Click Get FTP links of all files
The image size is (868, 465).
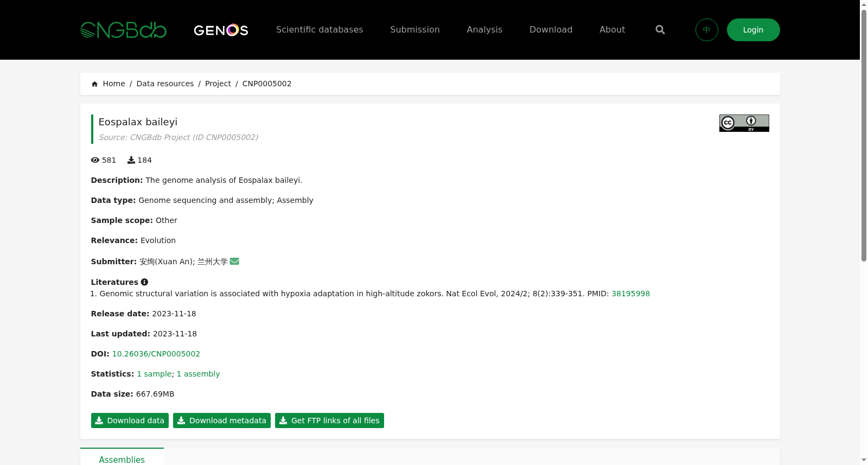329,421
